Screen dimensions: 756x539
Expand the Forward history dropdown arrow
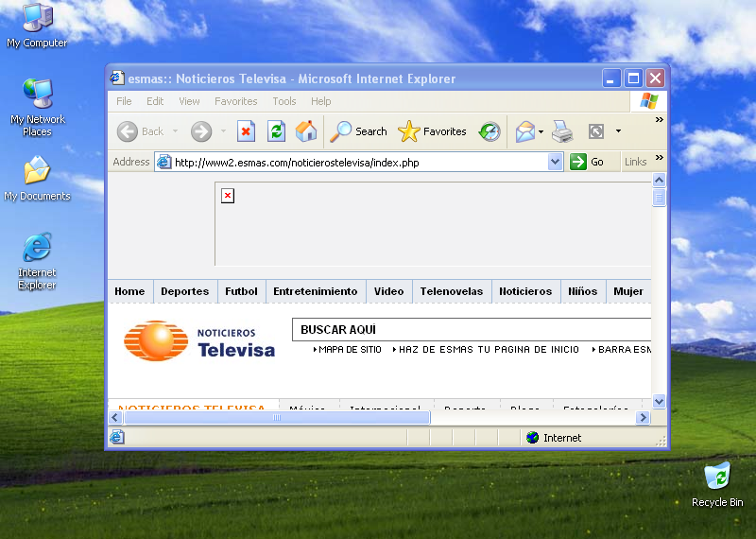(223, 131)
